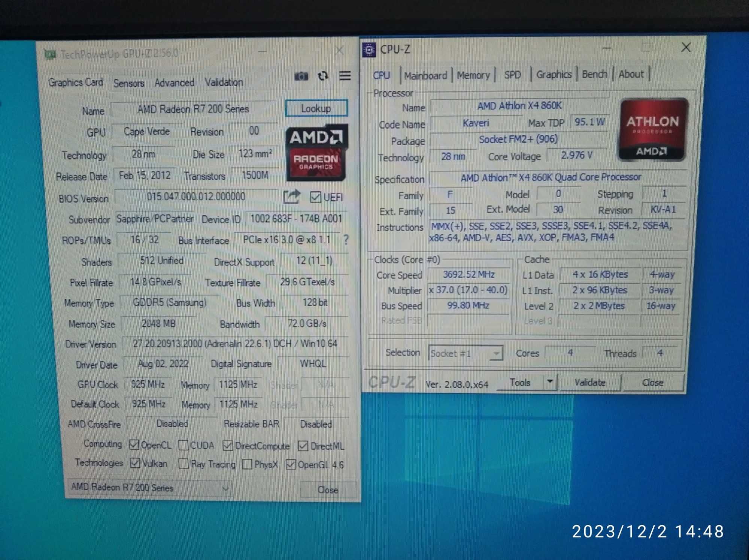Refresh GPU-Z readings with the refresh icon
Image resolution: width=749 pixels, height=560 pixels.
(x=323, y=76)
